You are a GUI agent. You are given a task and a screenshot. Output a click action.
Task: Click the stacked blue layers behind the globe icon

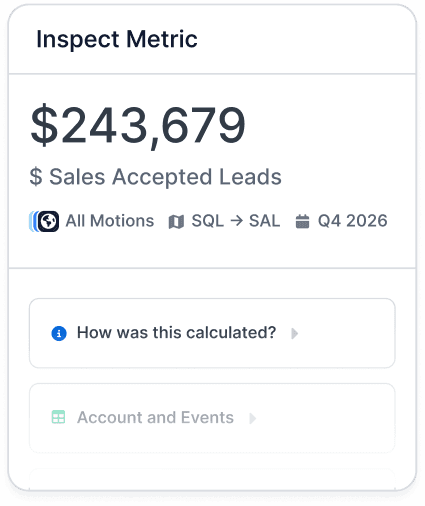33,221
